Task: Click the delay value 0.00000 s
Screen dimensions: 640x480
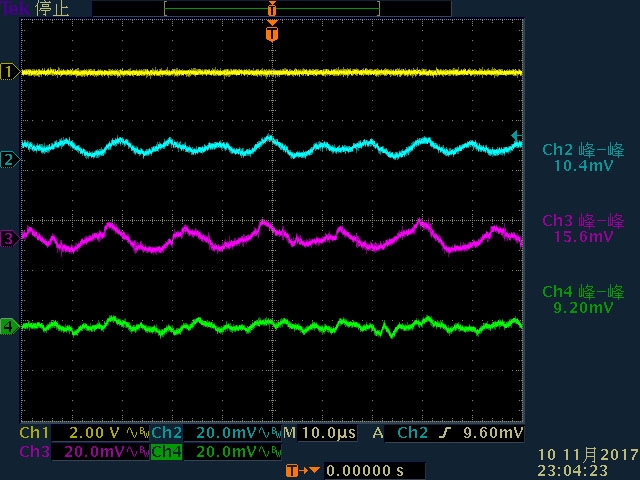Action: tap(365, 471)
